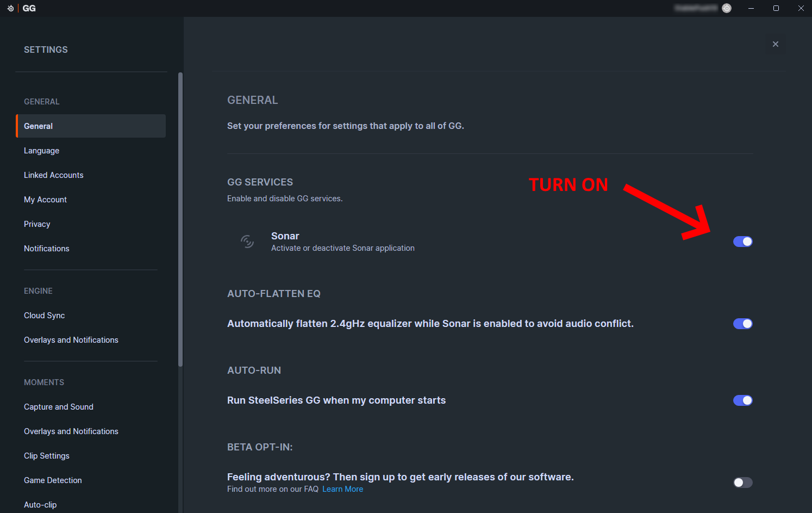Click the SteelSeries logo icon in title bar

click(x=10, y=8)
